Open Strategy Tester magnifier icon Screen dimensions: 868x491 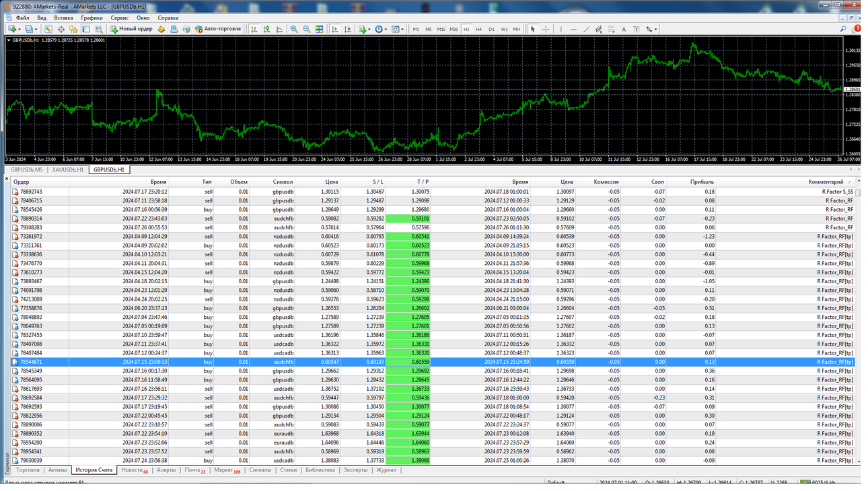[99, 29]
